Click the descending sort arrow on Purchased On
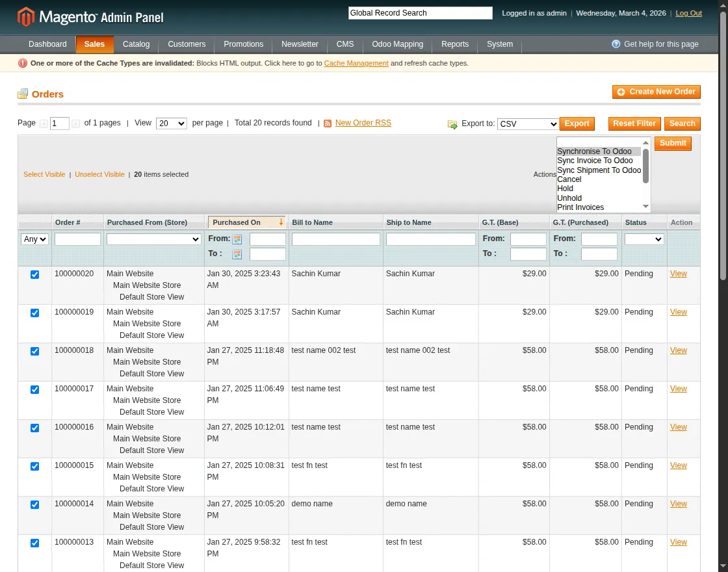The height and width of the screenshot is (572, 728). tap(281, 222)
